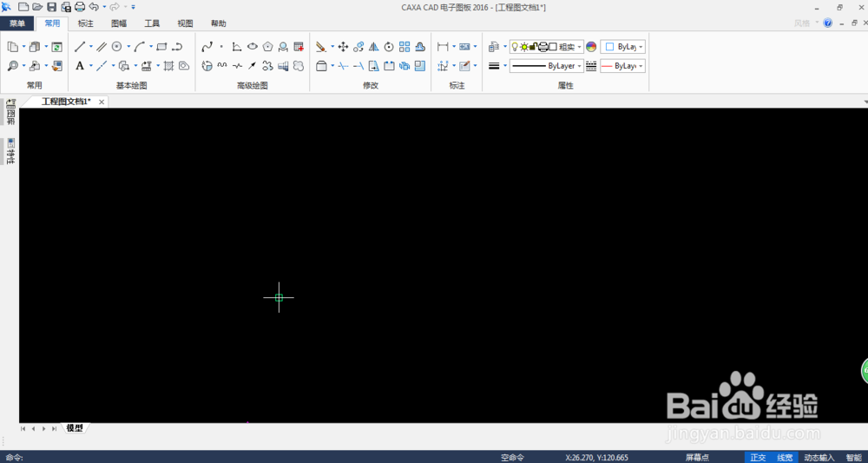Open the line type ByLayer dropdown

click(x=546, y=66)
